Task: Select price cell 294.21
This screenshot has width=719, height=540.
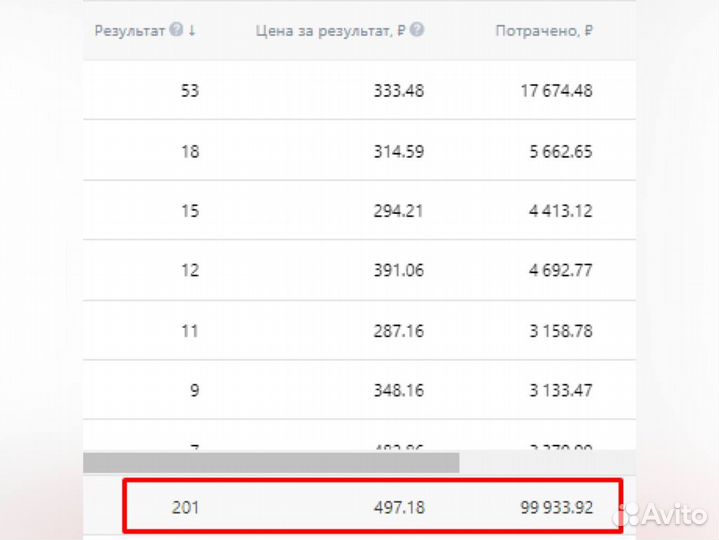Action: click(x=398, y=211)
